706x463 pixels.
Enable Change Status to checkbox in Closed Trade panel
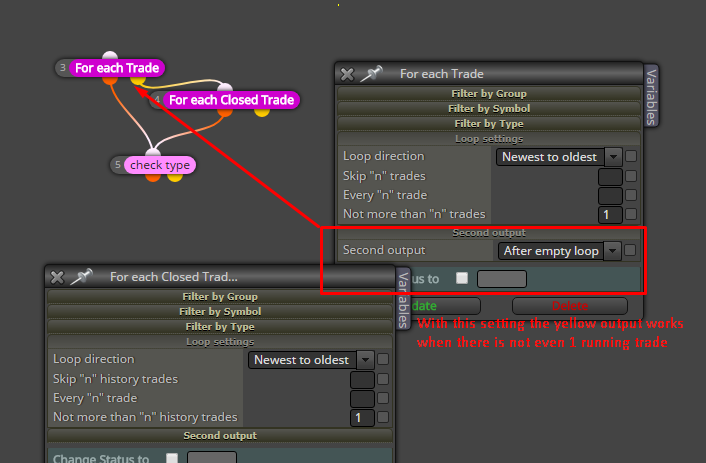(x=172, y=458)
